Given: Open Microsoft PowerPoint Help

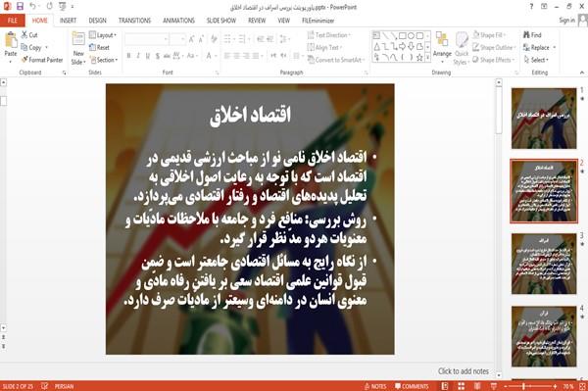Looking at the screenshot, I should click(x=531, y=7).
